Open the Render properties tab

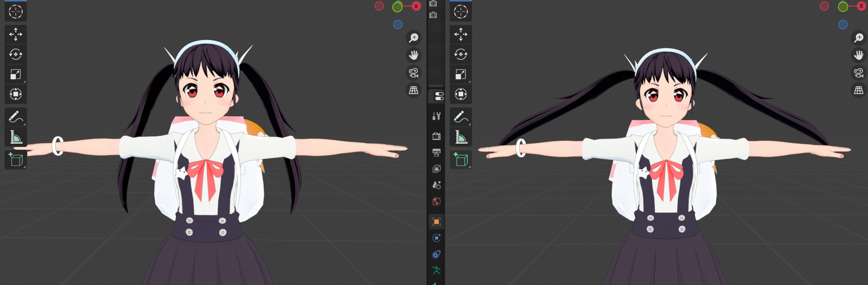click(436, 136)
